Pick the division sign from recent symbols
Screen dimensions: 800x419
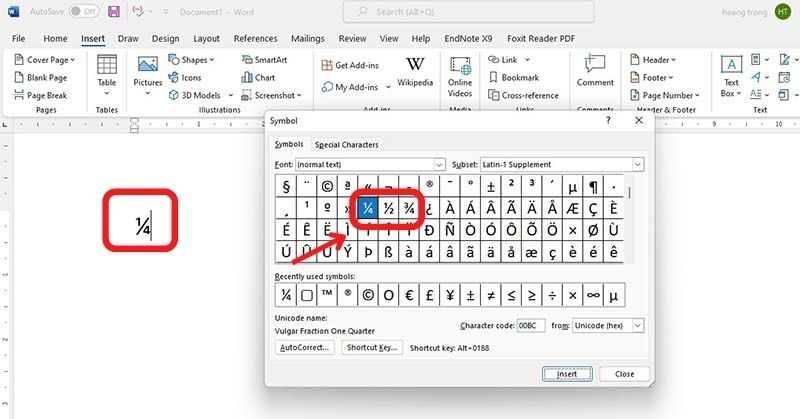pyautogui.click(x=552, y=295)
